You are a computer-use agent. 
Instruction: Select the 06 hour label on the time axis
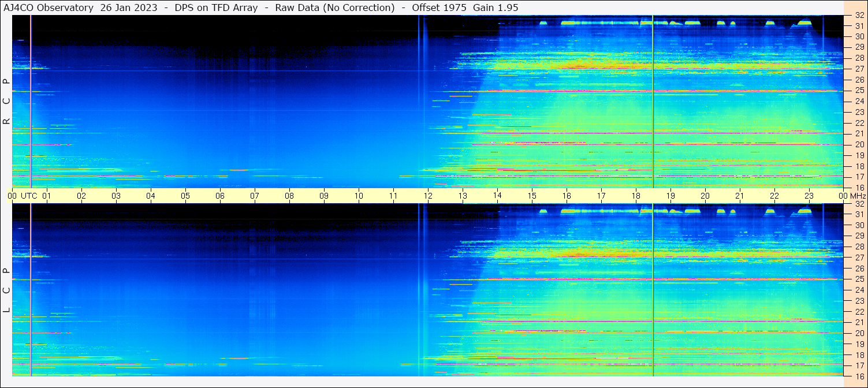click(x=220, y=196)
